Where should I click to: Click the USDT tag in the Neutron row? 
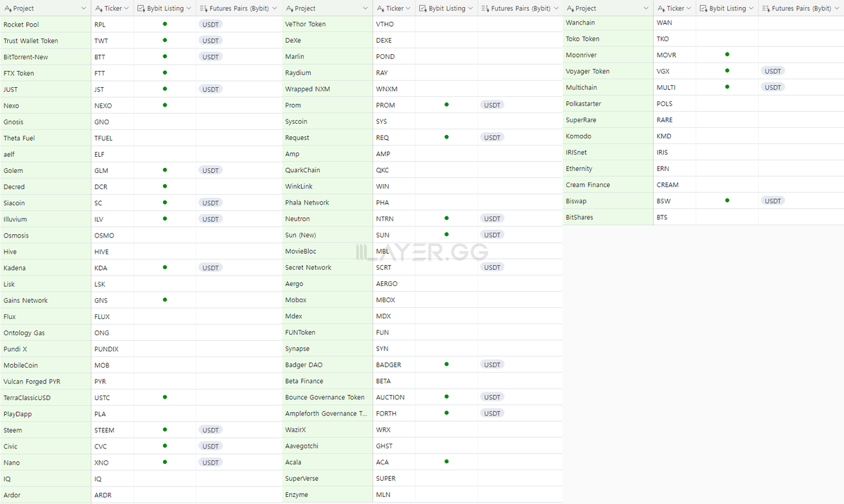coord(492,219)
